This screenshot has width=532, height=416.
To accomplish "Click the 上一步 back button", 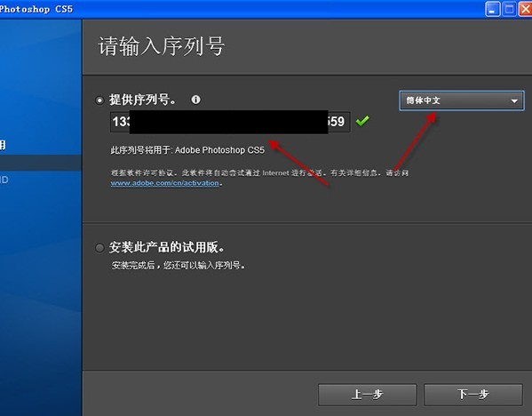I will coord(367,395).
